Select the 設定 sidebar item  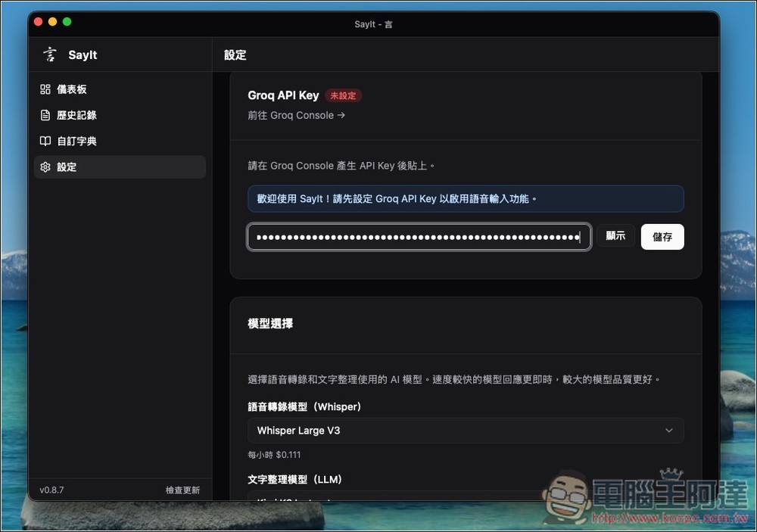pyautogui.click(x=120, y=167)
